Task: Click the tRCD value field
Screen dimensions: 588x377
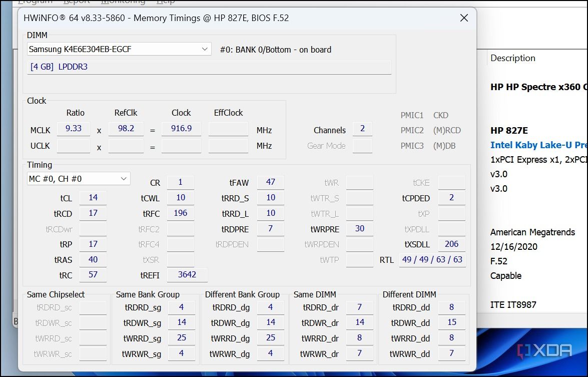Action: [93, 213]
